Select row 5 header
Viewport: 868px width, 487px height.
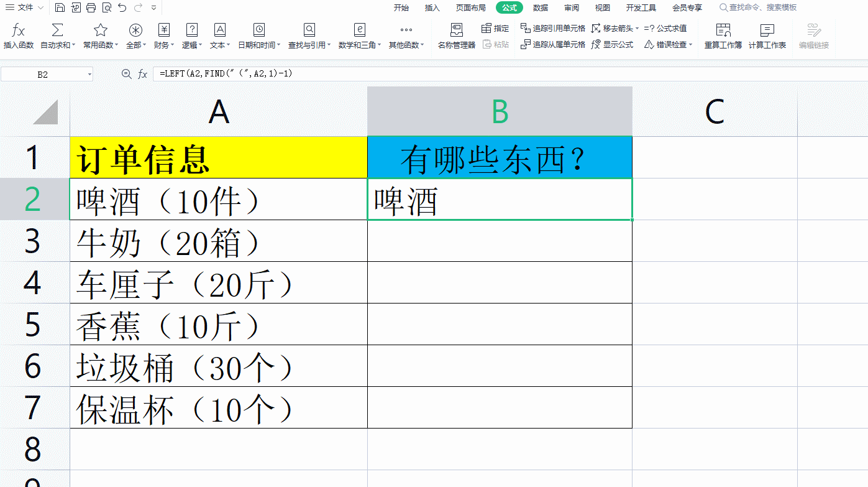tap(35, 325)
